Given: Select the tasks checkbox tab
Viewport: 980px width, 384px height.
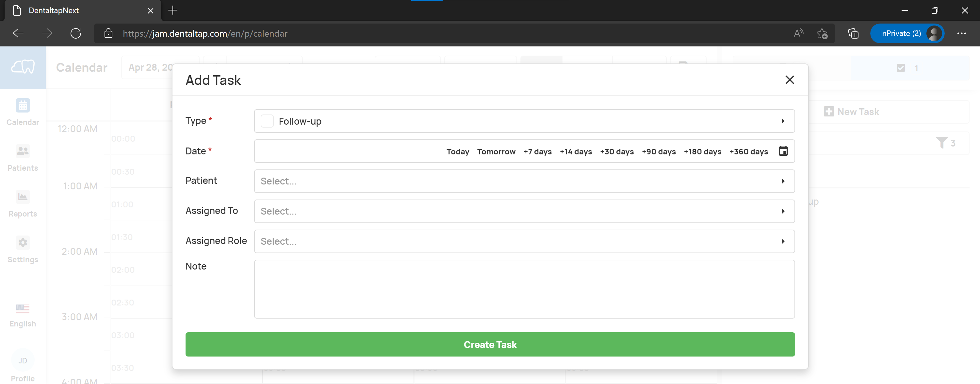Looking at the screenshot, I should (x=910, y=68).
